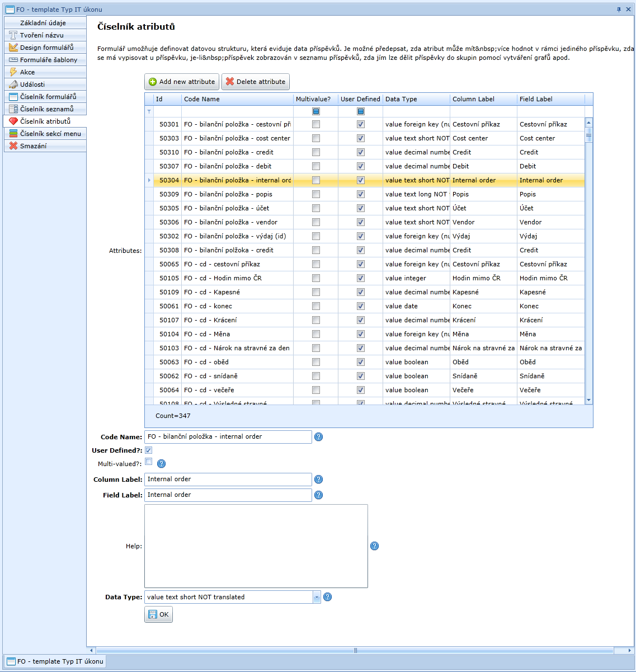Click the Add new attribute button
This screenshot has height=672, width=636.
(x=182, y=82)
